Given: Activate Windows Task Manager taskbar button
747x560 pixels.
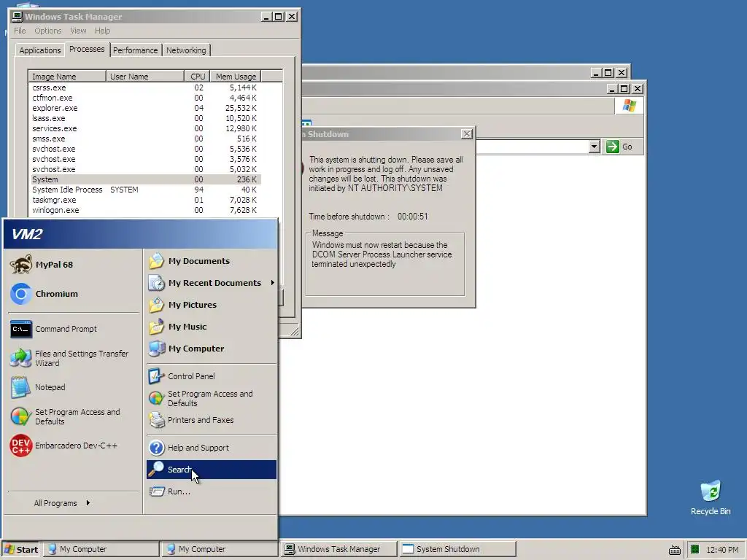Looking at the screenshot, I should coord(338,549).
